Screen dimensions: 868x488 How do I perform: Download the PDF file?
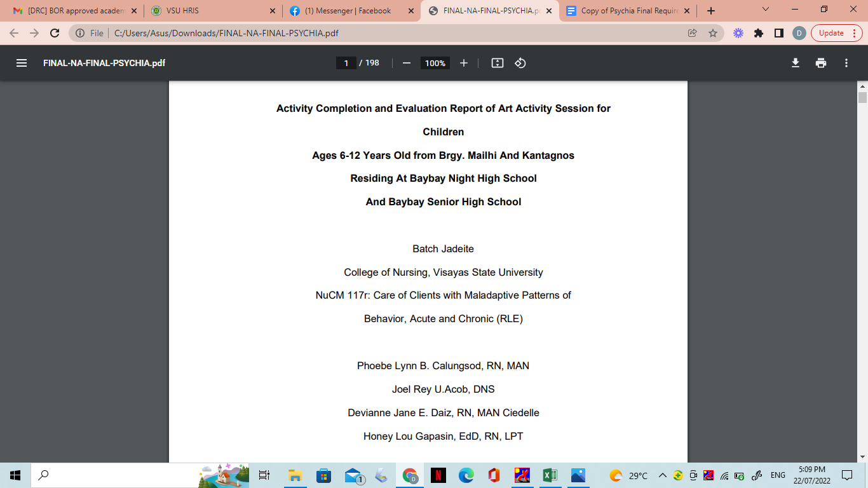tap(795, 63)
